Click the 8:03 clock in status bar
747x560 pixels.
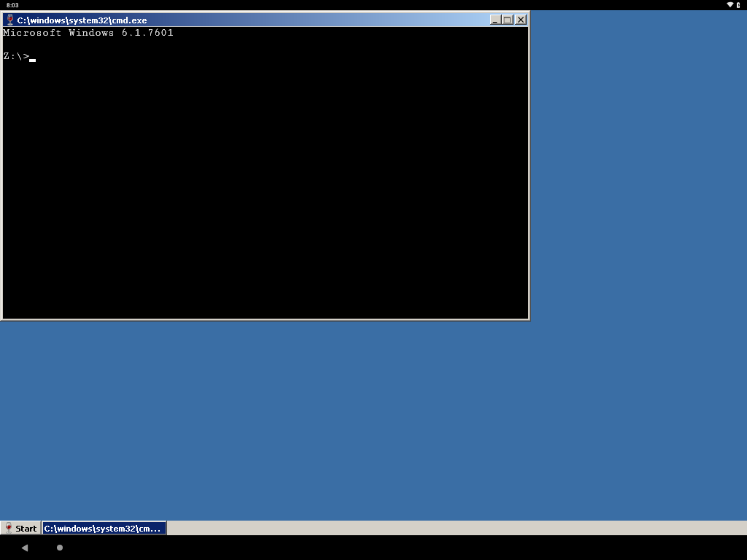click(x=12, y=5)
